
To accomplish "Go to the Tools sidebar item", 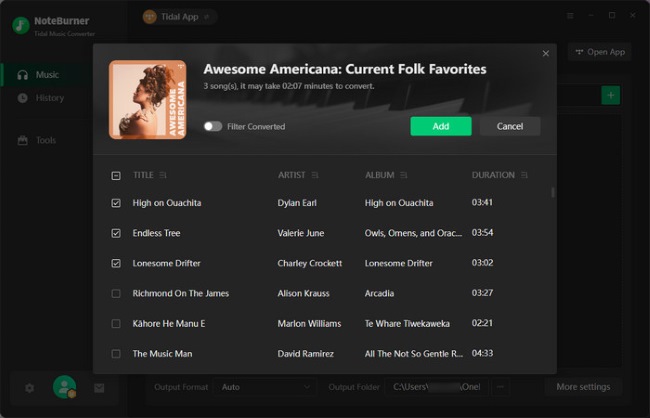I will pos(46,140).
